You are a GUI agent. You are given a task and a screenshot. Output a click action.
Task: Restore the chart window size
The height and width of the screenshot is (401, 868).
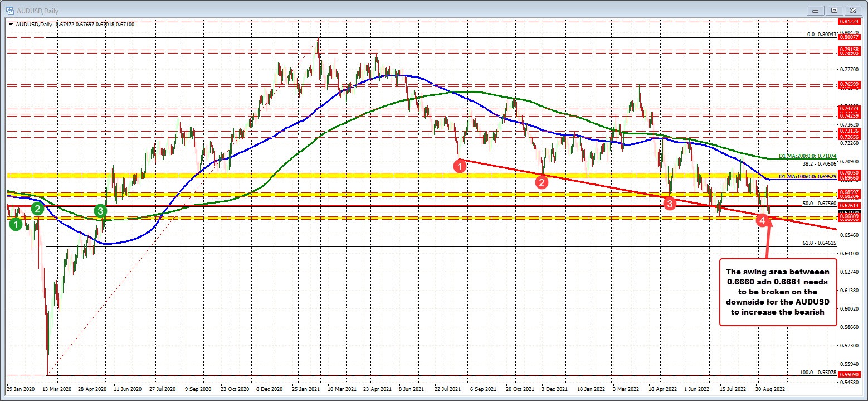click(834, 10)
